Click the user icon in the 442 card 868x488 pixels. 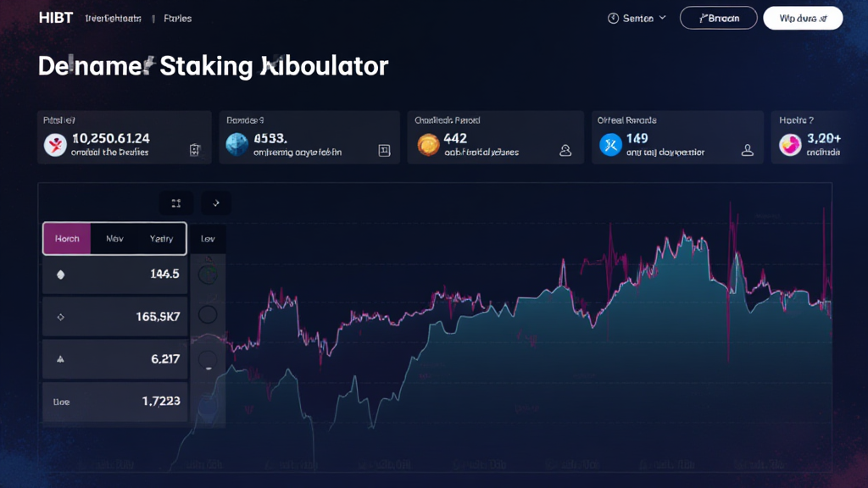click(x=565, y=151)
